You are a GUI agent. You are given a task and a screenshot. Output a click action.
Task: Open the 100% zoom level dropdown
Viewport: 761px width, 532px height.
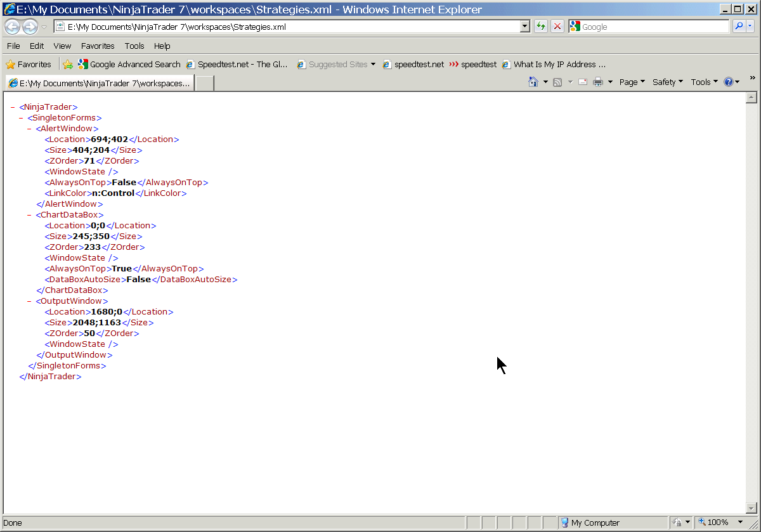point(740,522)
